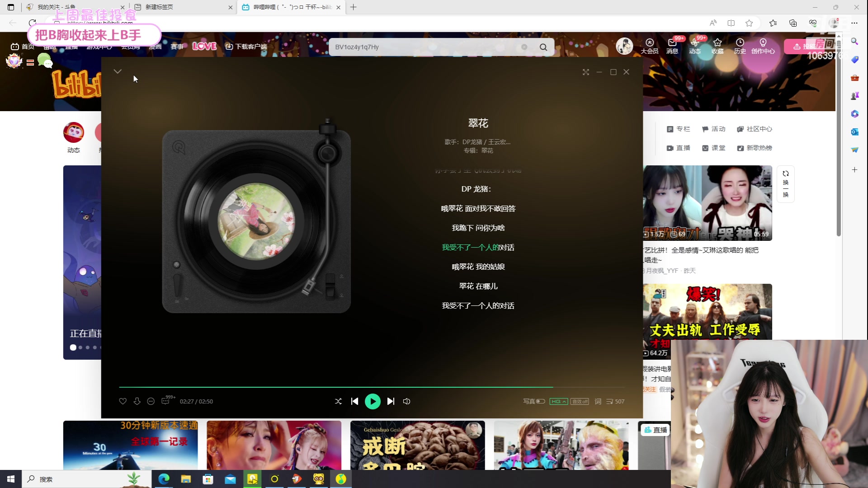Open the 课堂 category link
This screenshot has height=488, width=868.
point(713,148)
